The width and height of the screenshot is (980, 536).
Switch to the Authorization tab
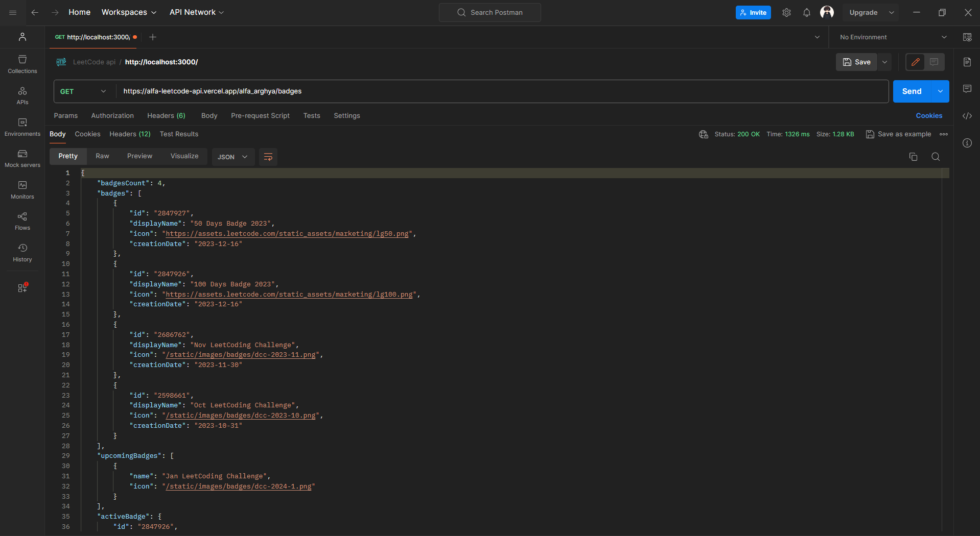click(x=112, y=116)
